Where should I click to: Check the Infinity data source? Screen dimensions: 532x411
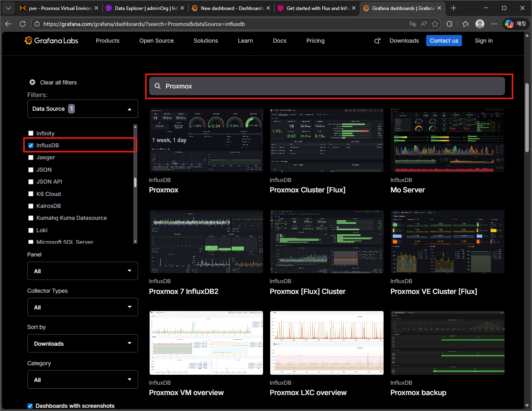coord(31,133)
